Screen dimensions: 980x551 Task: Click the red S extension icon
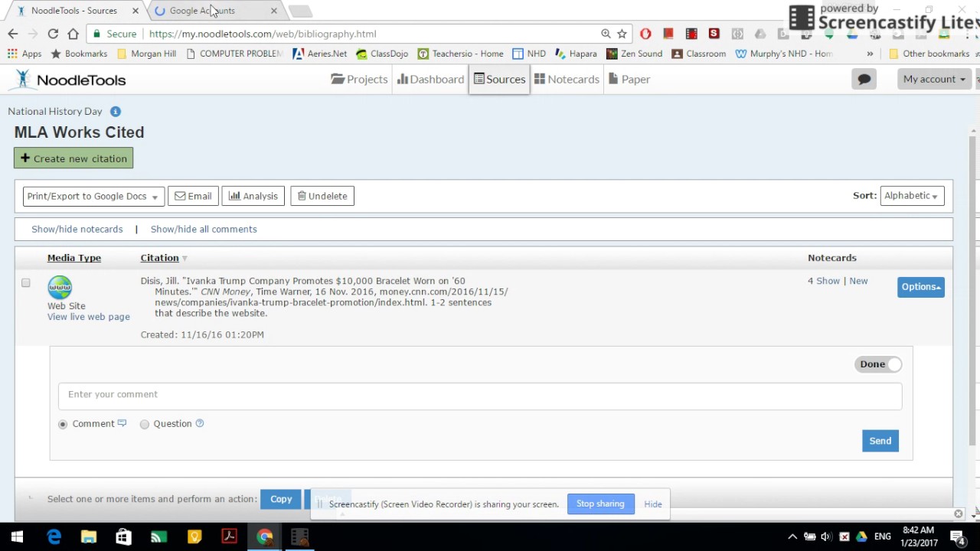[x=714, y=34]
